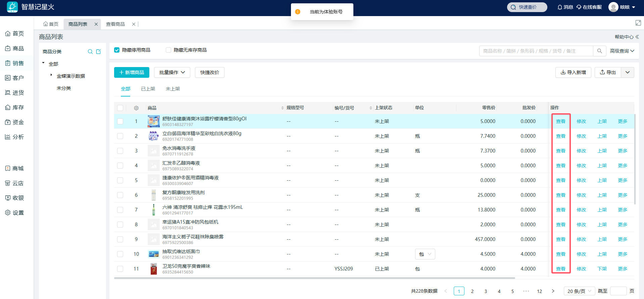Open the 导出 split arrow dropdown

[628, 72]
